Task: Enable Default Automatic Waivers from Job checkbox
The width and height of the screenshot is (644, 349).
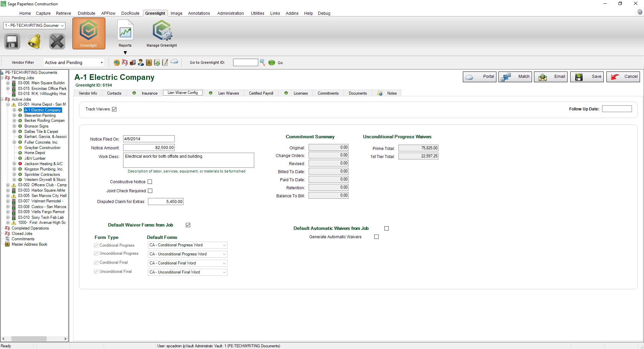Action: tap(386, 229)
